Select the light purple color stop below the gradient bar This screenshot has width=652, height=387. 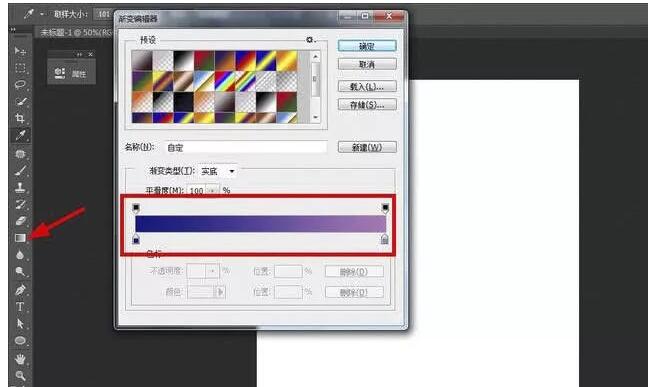[x=385, y=239]
